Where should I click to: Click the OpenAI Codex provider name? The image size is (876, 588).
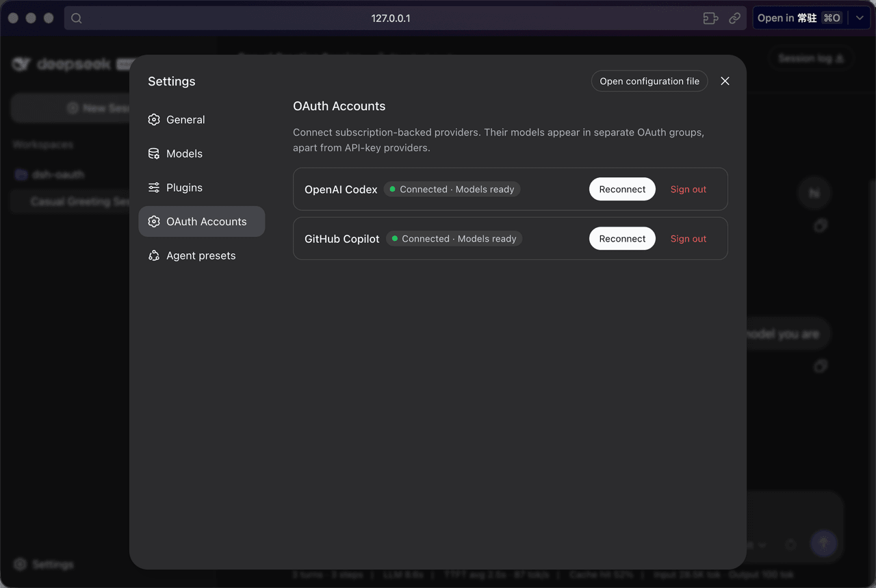[x=341, y=190]
